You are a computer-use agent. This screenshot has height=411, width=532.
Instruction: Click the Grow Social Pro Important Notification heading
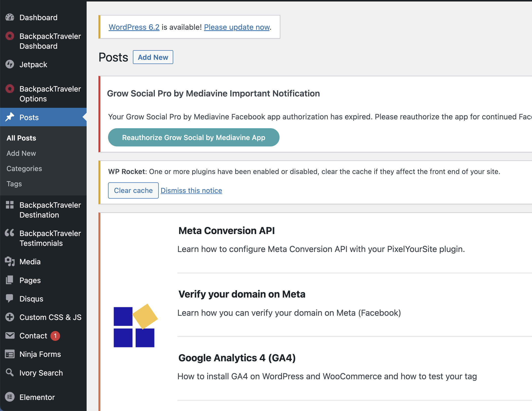[x=213, y=94]
